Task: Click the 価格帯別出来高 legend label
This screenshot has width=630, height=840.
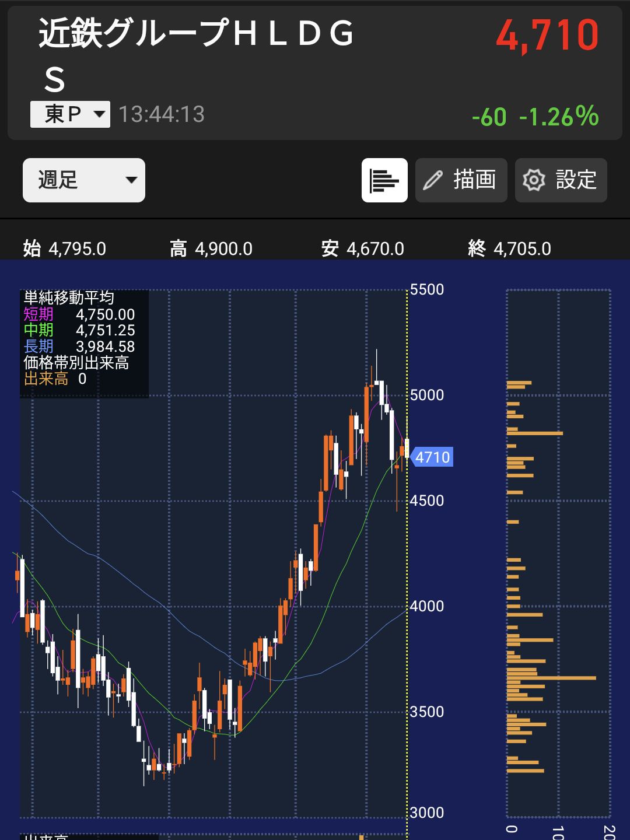Action: (76, 363)
